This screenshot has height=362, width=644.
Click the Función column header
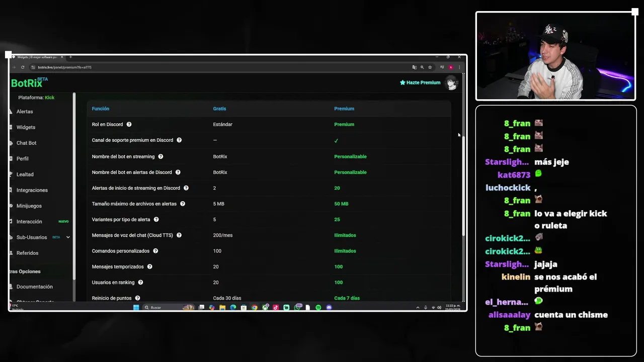tap(101, 109)
